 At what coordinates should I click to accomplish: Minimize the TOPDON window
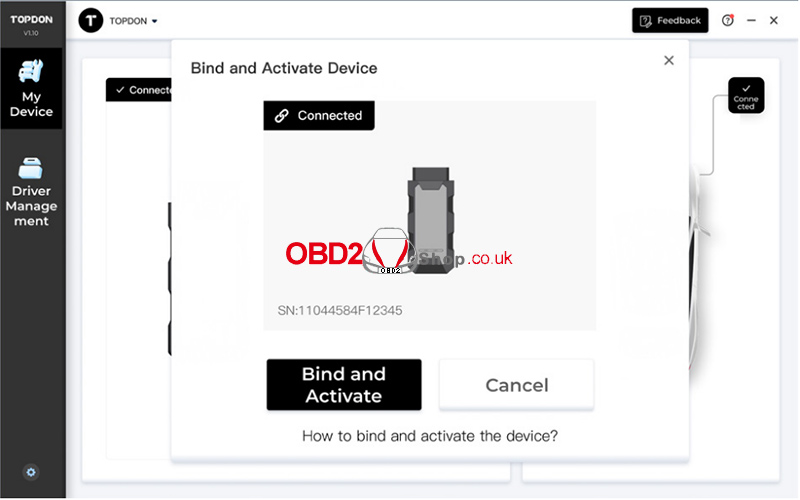point(751,20)
